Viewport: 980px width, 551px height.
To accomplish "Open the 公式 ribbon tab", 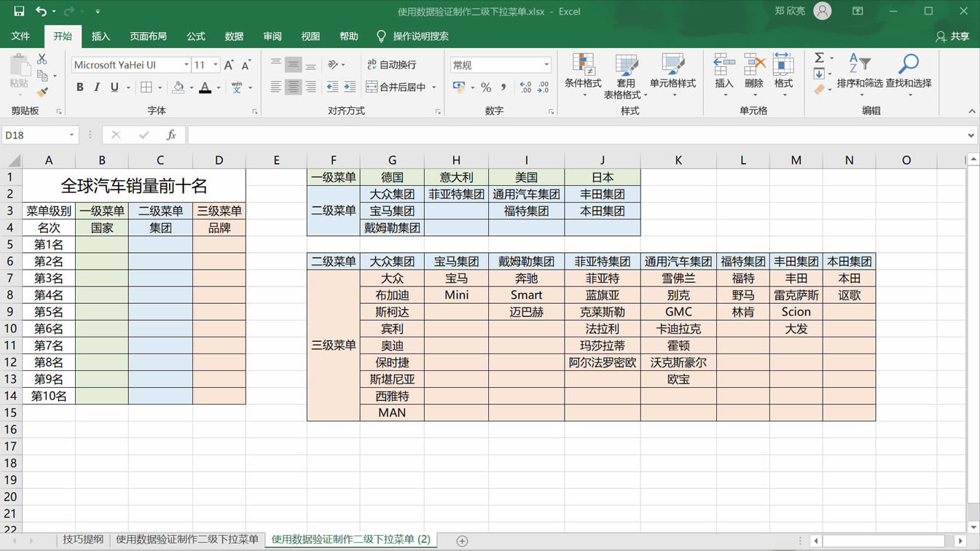I will point(196,36).
